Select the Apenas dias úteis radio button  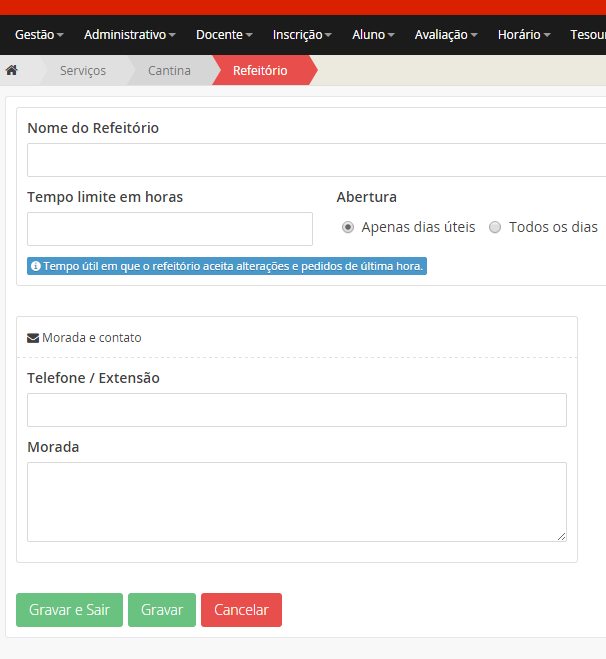tap(348, 227)
